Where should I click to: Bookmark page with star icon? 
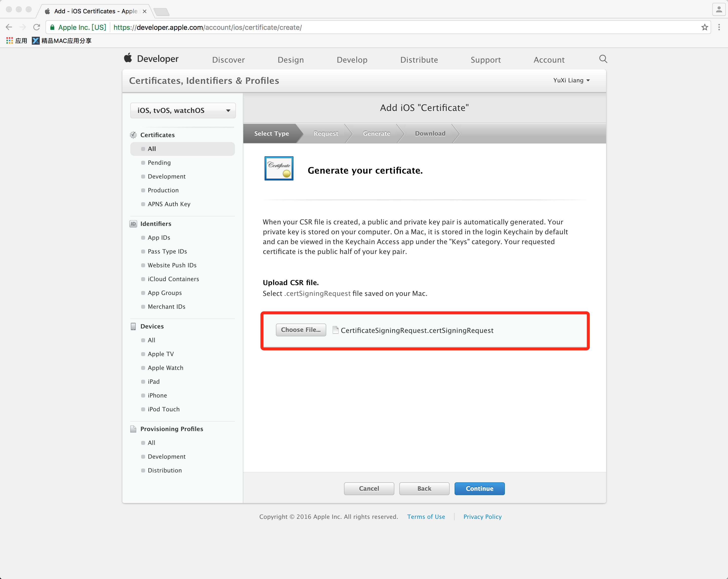pos(704,27)
